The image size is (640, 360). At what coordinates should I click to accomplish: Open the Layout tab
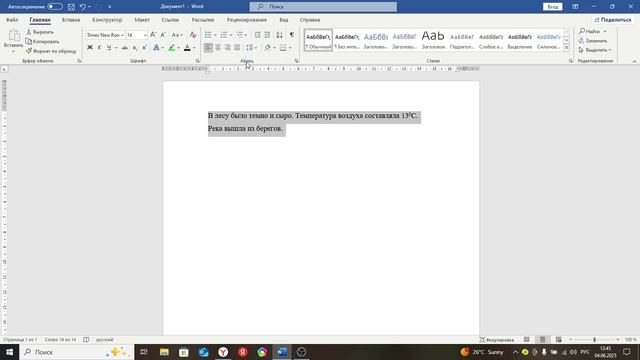pyautogui.click(x=142, y=20)
